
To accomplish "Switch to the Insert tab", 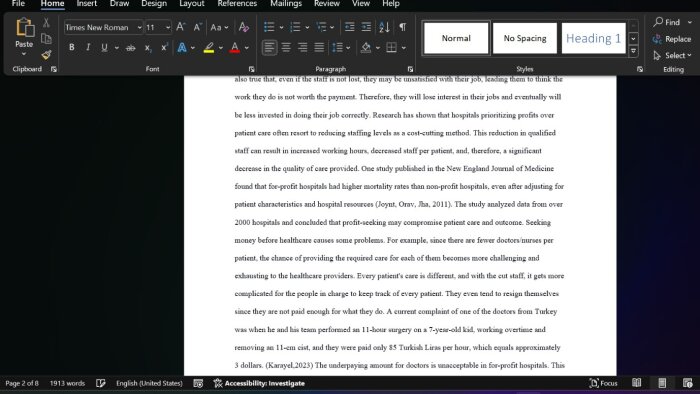I will [x=87, y=4].
